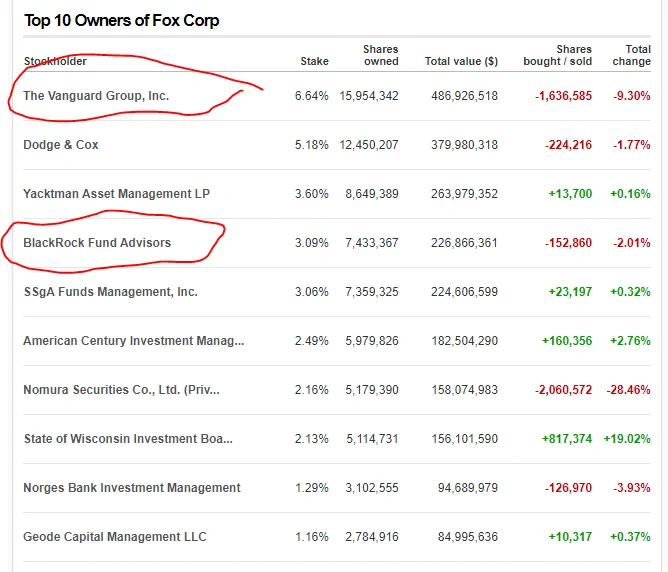668x572 pixels.
Task: Click the +0.37% total change
Action: tap(631, 537)
